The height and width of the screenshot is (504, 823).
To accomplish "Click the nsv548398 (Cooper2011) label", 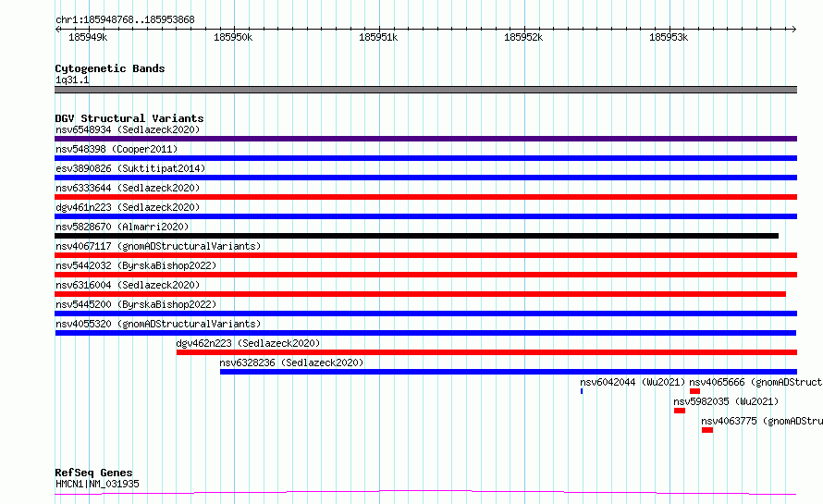I will click(117, 149).
